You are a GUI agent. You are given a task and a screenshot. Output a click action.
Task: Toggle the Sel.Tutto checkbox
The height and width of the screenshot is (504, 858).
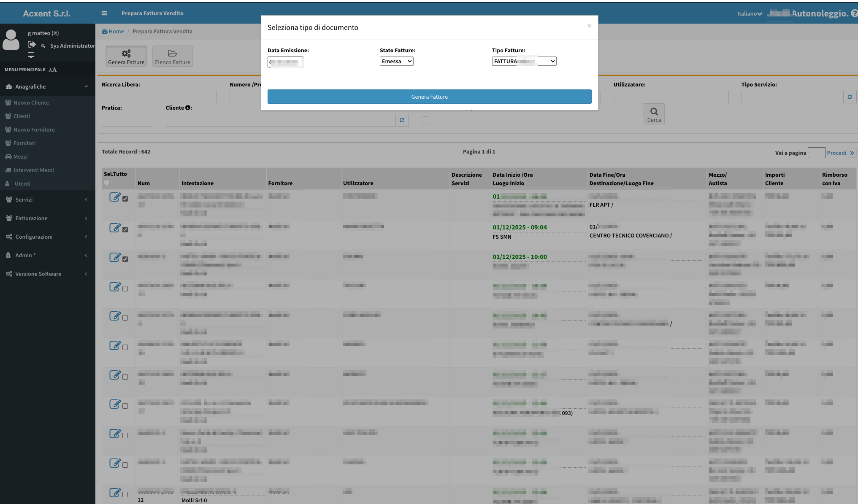(x=107, y=183)
